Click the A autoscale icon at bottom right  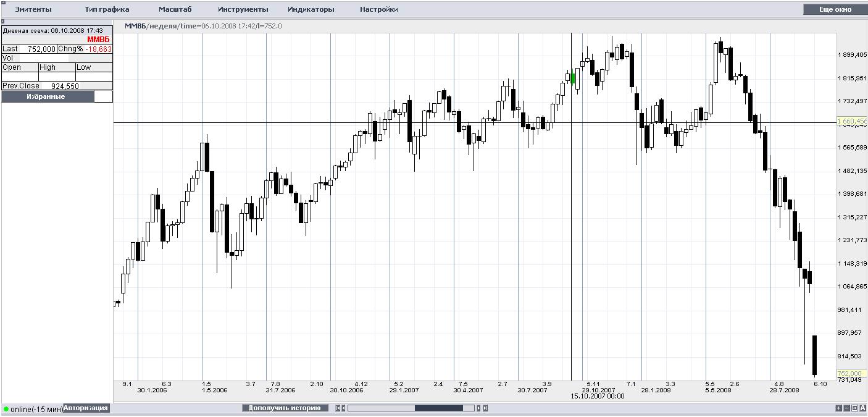(862, 408)
